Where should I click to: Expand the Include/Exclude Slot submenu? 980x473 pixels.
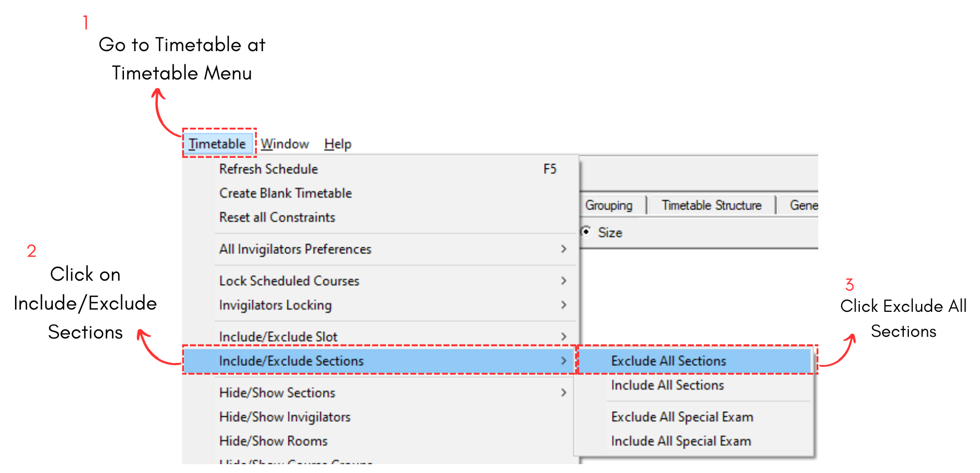click(x=277, y=336)
